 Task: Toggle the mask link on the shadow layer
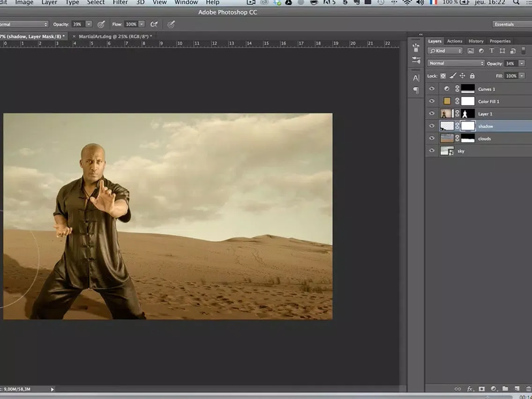click(x=457, y=126)
